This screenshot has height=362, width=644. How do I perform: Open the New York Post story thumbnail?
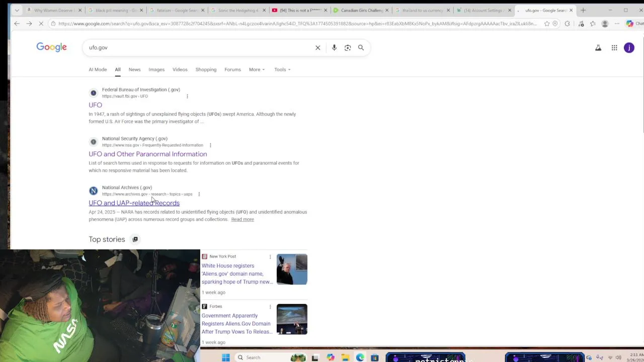click(292, 269)
